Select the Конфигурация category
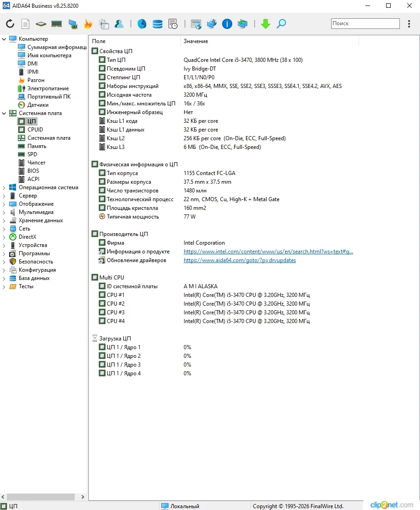Screen dimensions: 420x510 [x=33, y=270]
